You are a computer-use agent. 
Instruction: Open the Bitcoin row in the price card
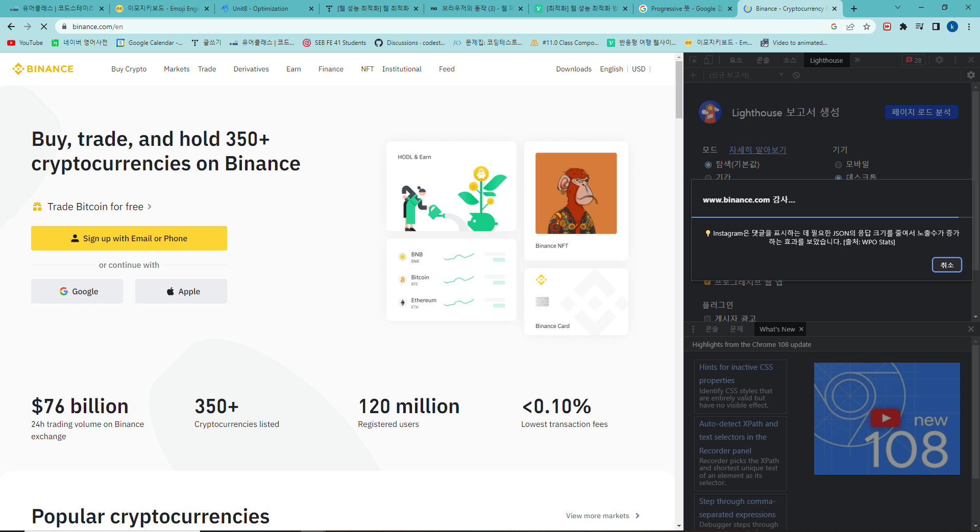pos(451,280)
